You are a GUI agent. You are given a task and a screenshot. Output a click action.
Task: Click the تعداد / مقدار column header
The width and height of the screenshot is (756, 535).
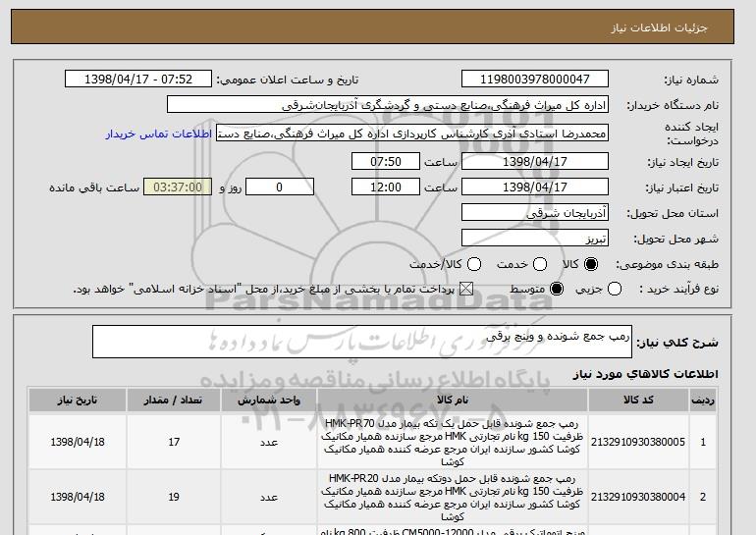[174, 401]
